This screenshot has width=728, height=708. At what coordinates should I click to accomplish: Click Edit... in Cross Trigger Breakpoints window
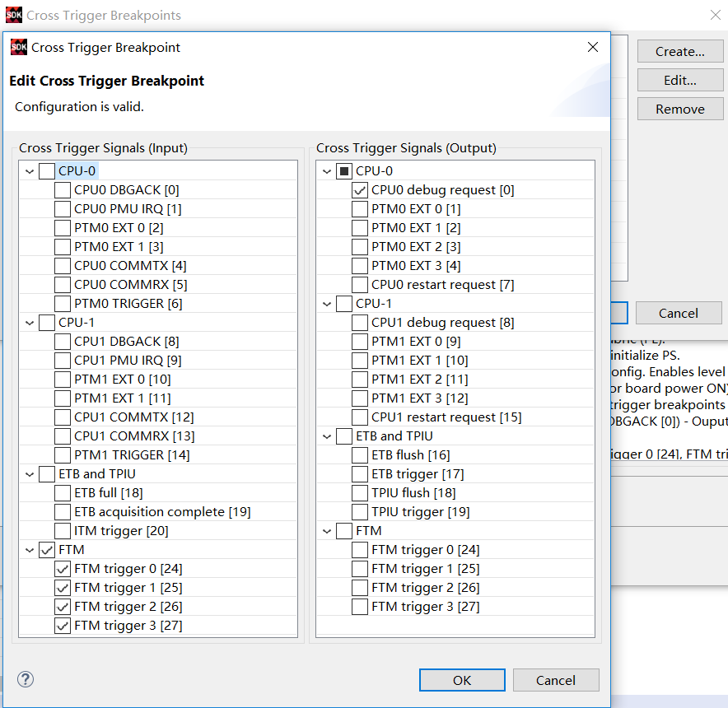(680, 81)
